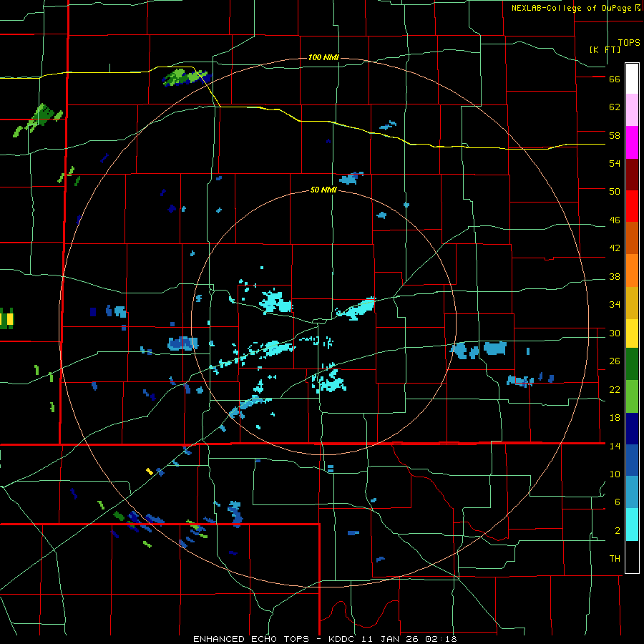Click the black TH legend band

[x=632, y=557]
